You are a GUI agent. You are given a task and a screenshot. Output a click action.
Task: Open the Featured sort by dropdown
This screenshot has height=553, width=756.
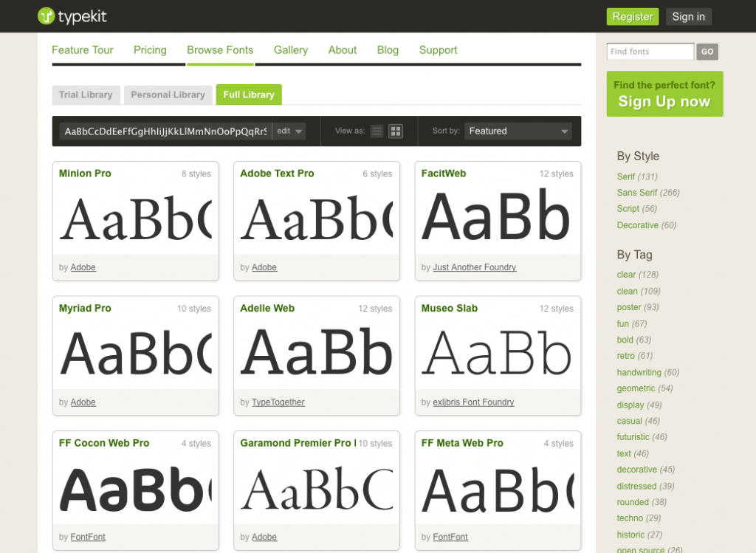(x=518, y=131)
